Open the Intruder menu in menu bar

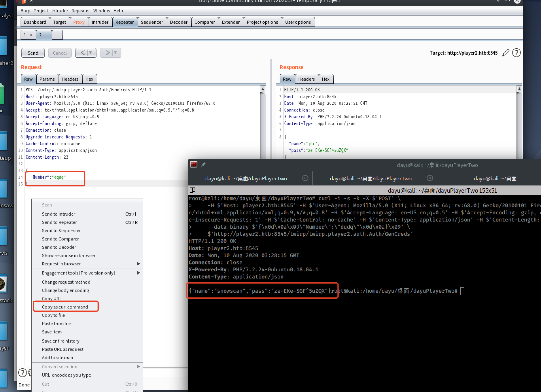click(x=60, y=11)
